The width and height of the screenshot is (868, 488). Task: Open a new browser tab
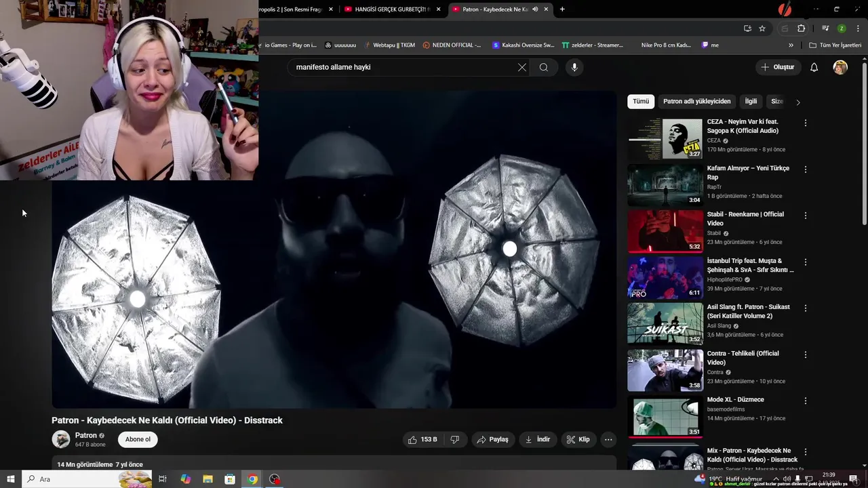point(562,9)
